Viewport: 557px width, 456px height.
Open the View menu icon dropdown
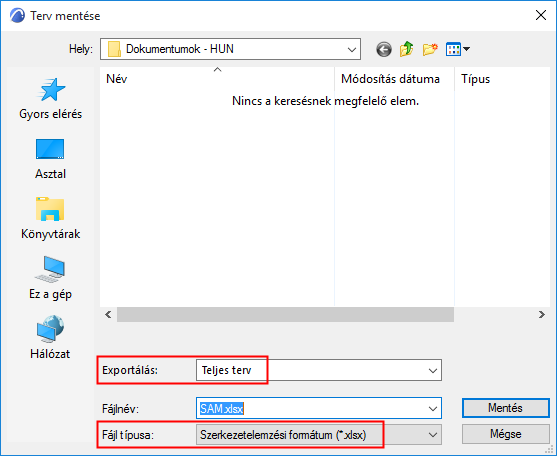[x=458, y=49]
